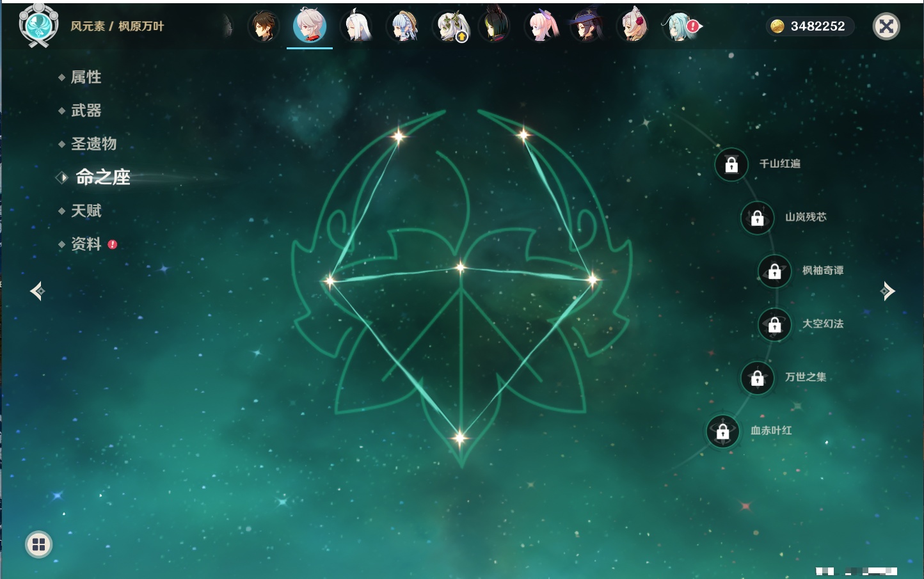Select Shenhe's white-haired avatar
This screenshot has height=579, width=924.
[357, 26]
